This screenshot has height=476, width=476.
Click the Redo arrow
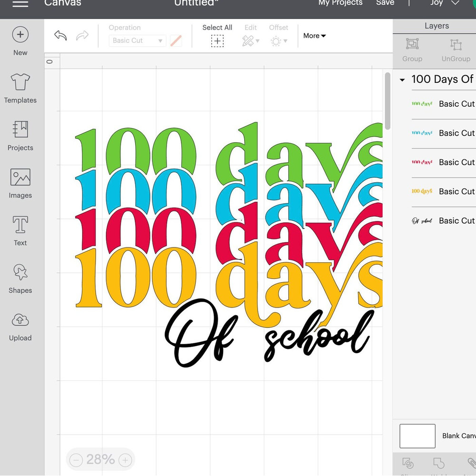click(82, 36)
